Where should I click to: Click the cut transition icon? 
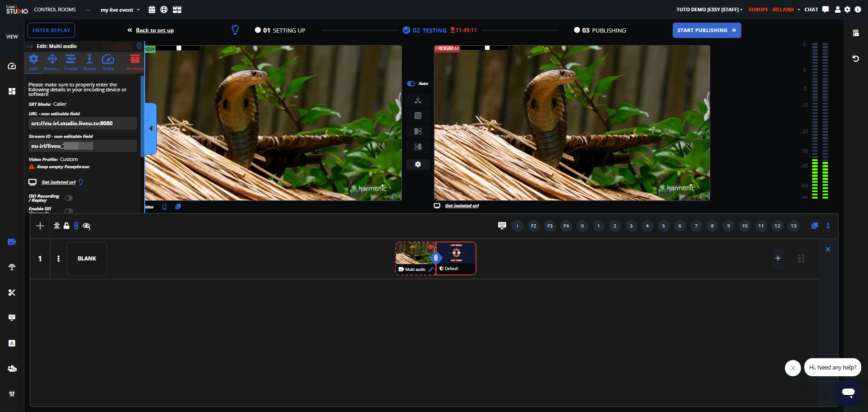coord(418,100)
